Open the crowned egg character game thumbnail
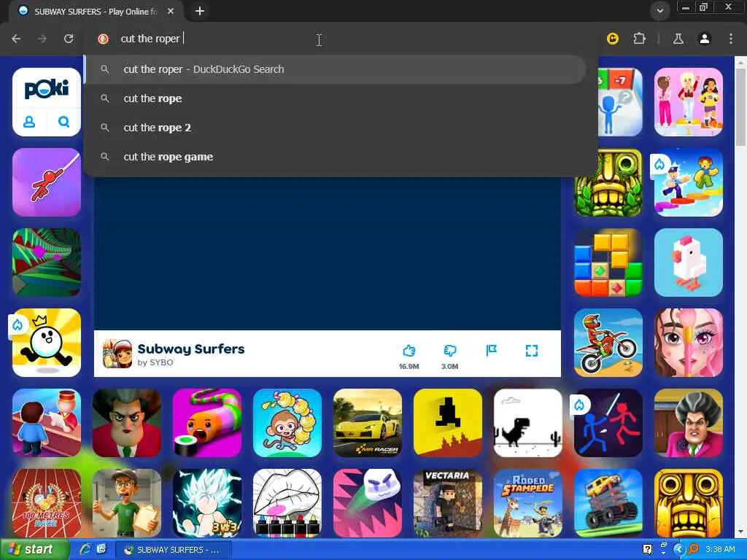747x560 pixels. (46, 343)
